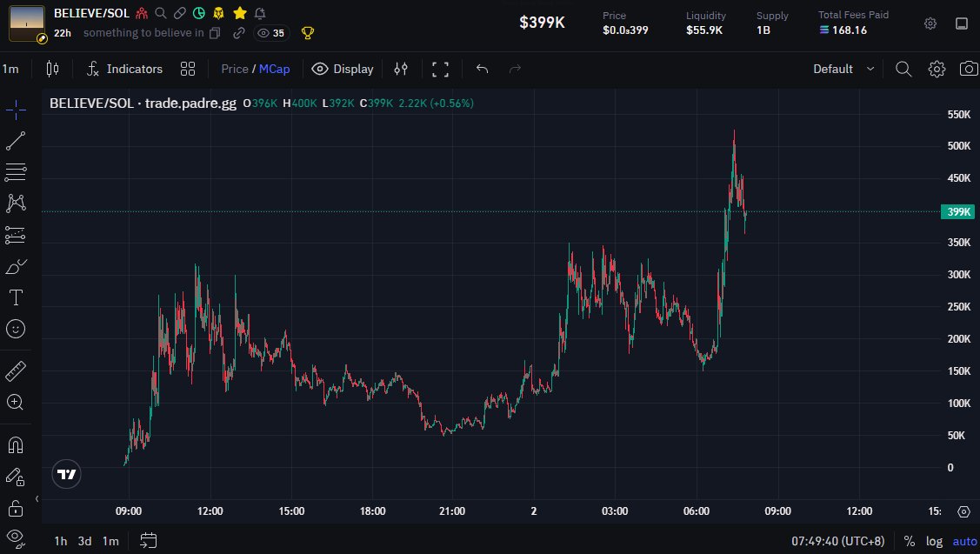Select the Text annotation tool
This screenshot has width=980, height=554.
pyautogui.click(x=16, y=297)
